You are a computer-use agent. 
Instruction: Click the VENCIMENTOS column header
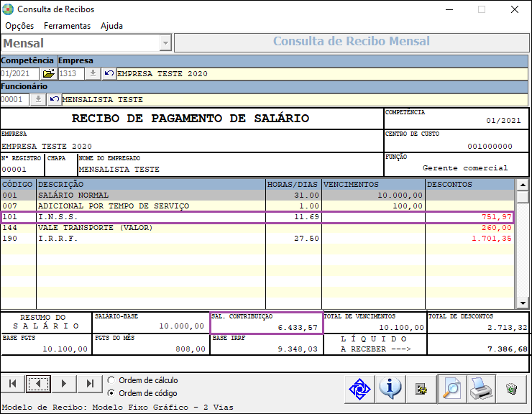click(373, 184)
